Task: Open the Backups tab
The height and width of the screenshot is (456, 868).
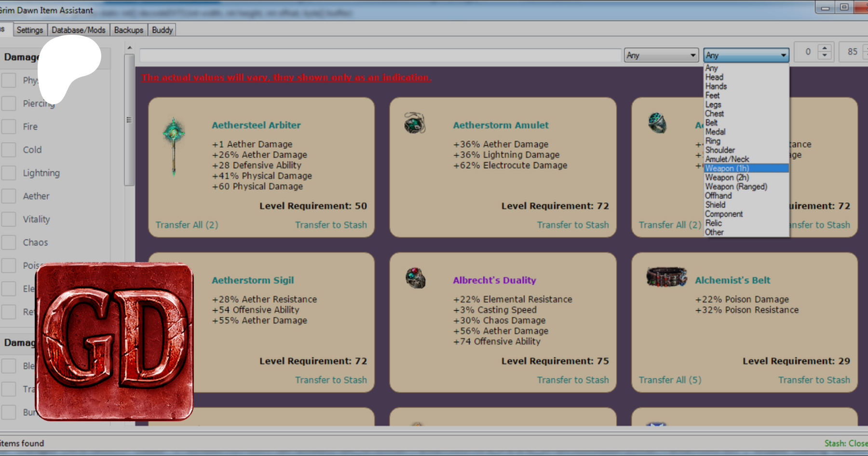Action: point(128,30)
